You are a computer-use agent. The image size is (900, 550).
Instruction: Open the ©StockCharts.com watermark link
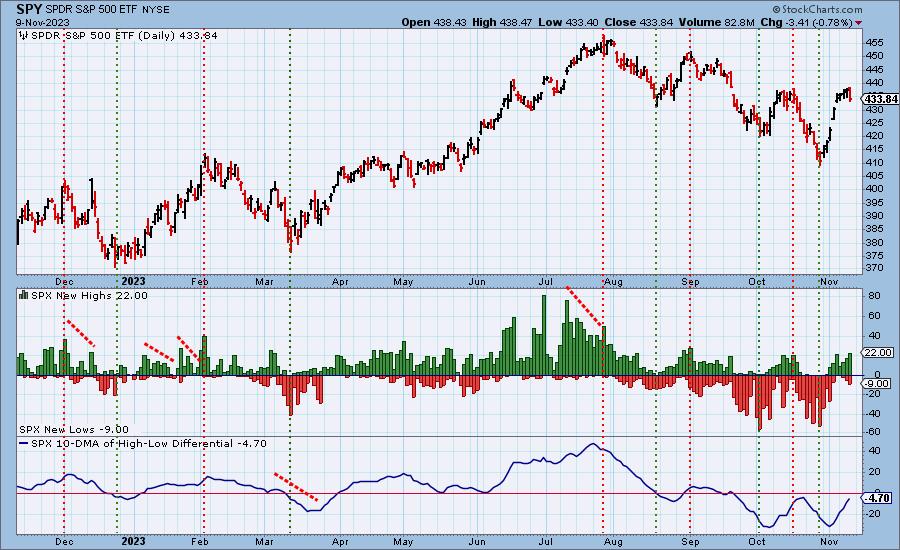point(817,9)
